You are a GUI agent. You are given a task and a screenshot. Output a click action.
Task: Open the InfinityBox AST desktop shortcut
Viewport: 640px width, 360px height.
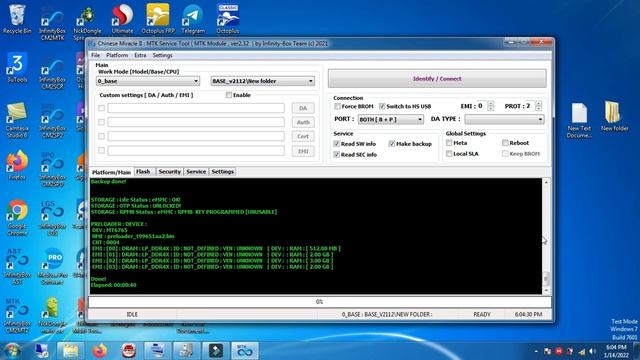[x=17, y=267]
